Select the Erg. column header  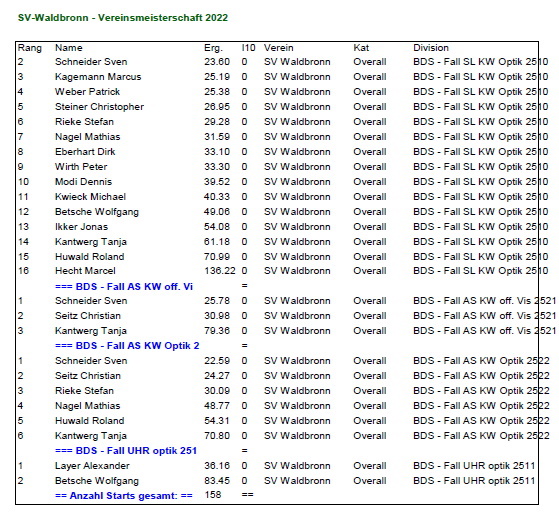pos(213,48)
